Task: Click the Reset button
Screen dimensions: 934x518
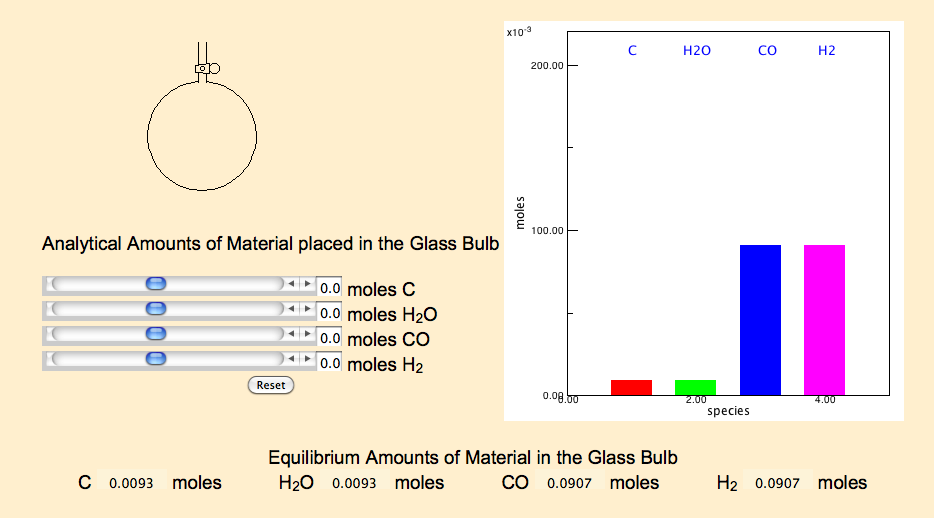Action: (271, 385)
